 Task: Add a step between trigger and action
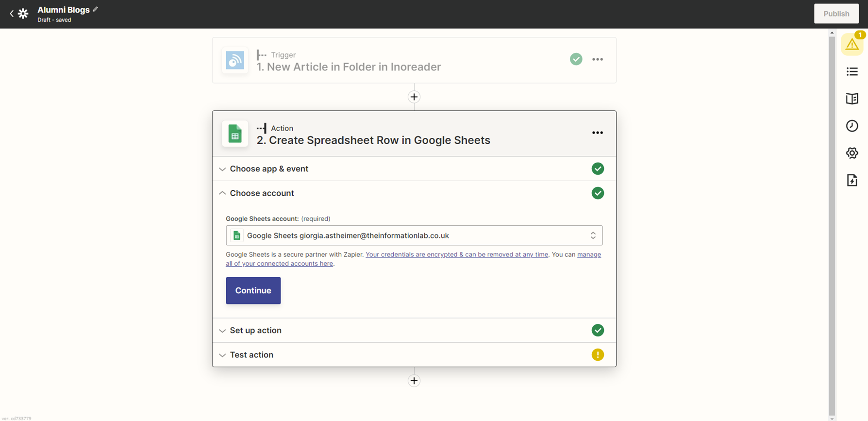pos(414,97)
